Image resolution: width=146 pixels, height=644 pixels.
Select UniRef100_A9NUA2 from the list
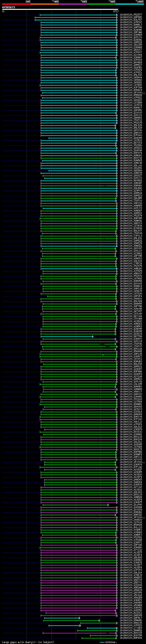coord(131,156)
